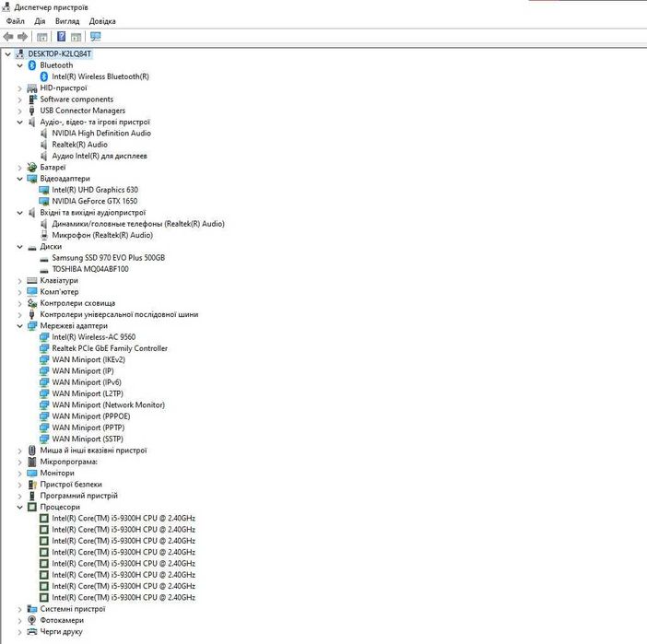Select Аудио Intel(R) для дисплеев
The height and width of the screenshot is (644, 647).
[100, 156]
